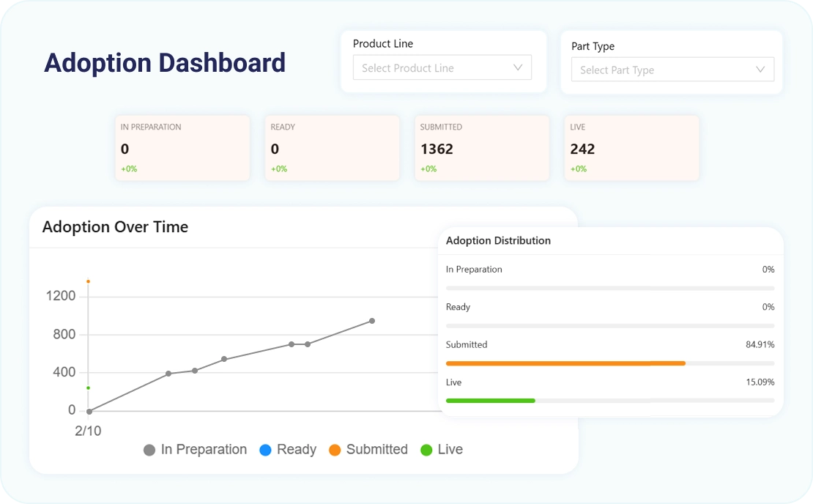Click the orange Submitted legend dot

point(335,450)
